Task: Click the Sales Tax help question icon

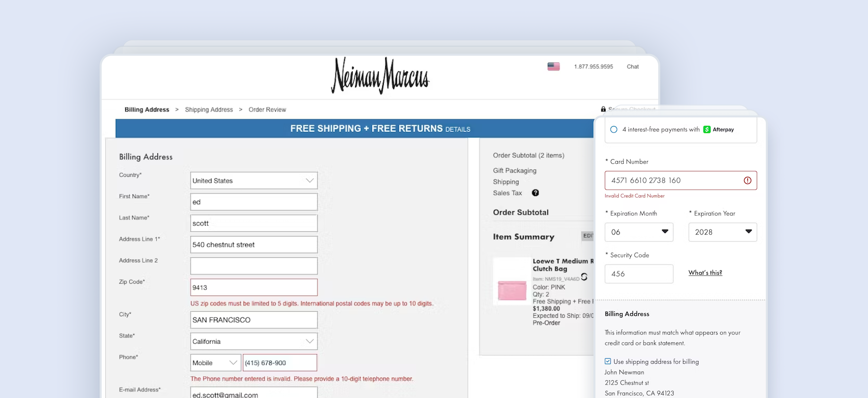Action: tap(535, 193)
